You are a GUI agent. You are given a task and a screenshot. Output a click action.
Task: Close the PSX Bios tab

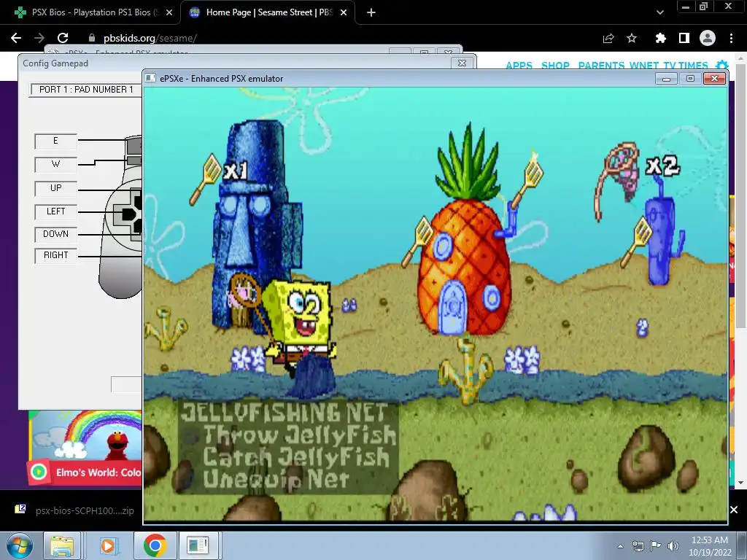[169, 13]
